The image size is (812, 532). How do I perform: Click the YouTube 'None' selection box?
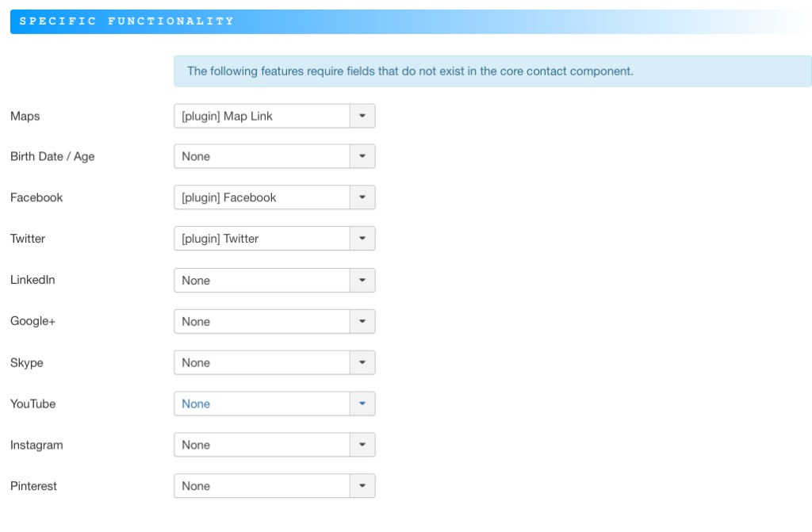tap(262, 404)
